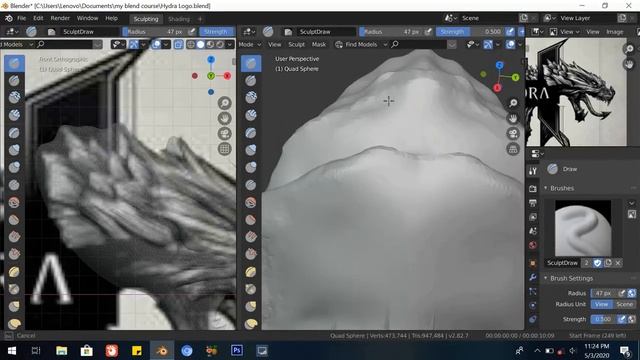Open the Image menu in the image editor
640x360 pixels.
[614, 31]
